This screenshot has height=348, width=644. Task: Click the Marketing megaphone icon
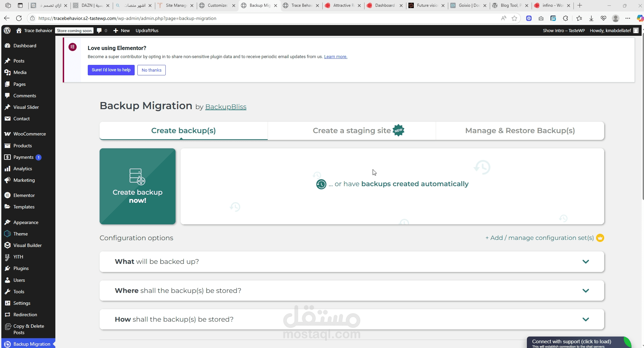click(7, 180)
